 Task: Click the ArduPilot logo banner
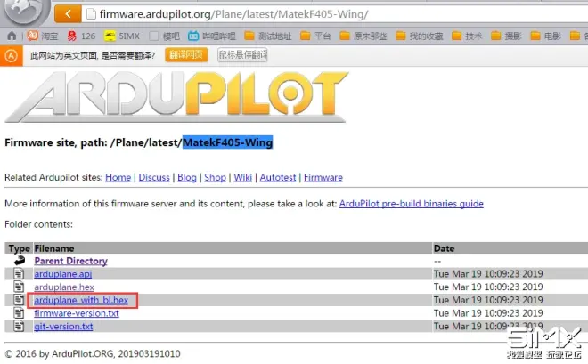click(x=176, y=97)
